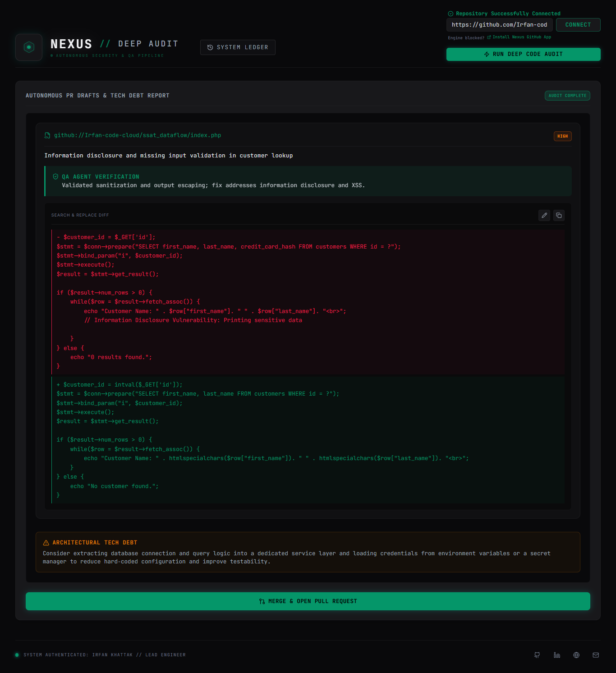Click the "SEARCH & REPLACE DIFF" label

[x=80, y=215]
